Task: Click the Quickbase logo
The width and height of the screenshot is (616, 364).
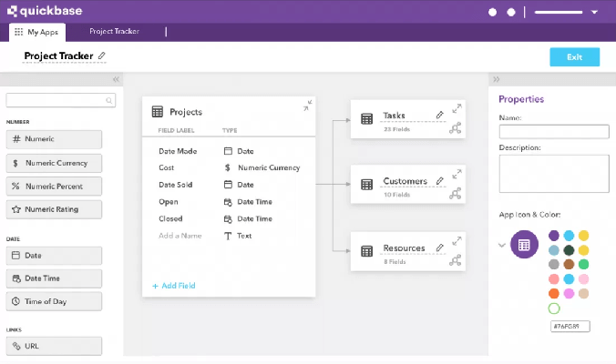Action: tap(45, 11)
